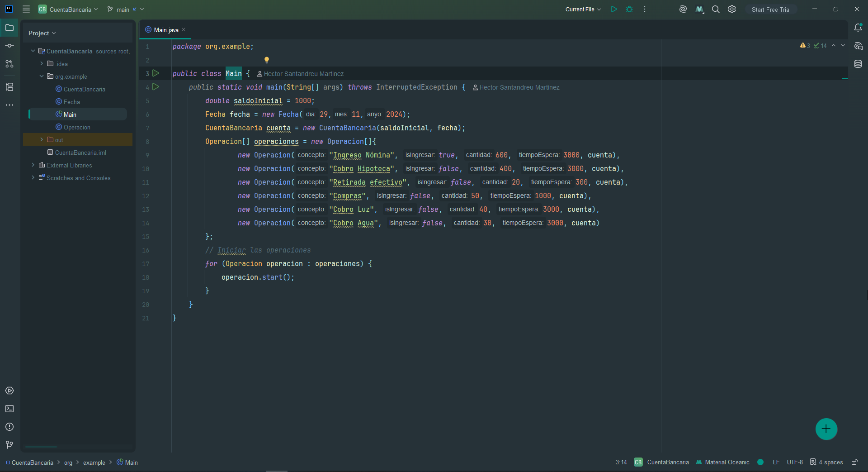868x472 pixels.
Task: Toggle the Project tool window folder icon
Action: click(x=9, y=28)
